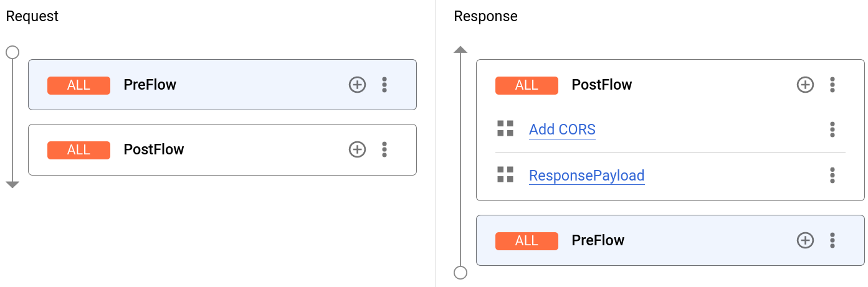
Task: Click the ALL badge on Request PreFlow
Action: (x=79, y=85)
